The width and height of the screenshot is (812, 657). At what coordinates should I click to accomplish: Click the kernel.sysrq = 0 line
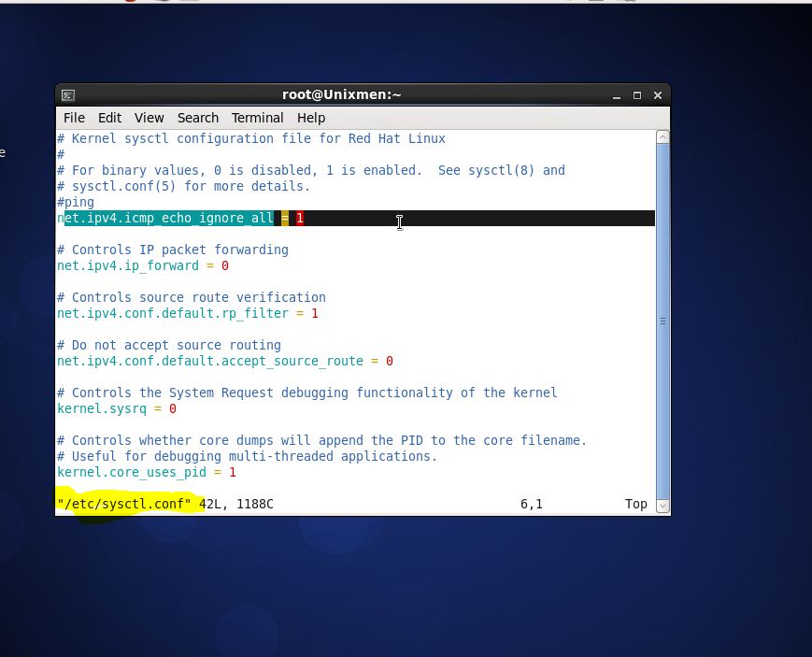pos(117,408)
